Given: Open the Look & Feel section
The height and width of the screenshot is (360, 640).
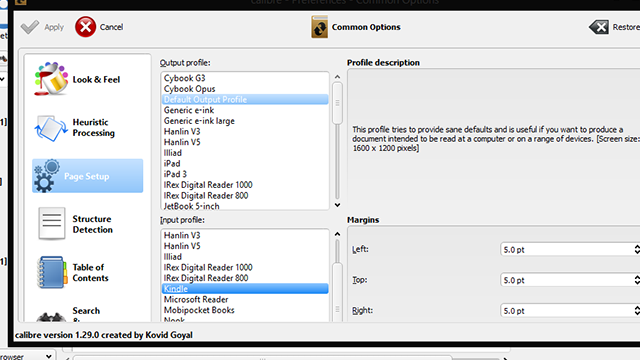Looking at the screenshot, I should pos(88,79).
